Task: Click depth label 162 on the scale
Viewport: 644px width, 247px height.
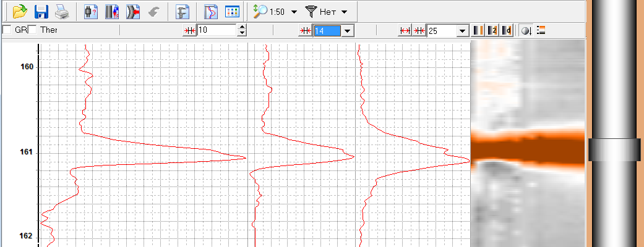Action: (27, 237)
